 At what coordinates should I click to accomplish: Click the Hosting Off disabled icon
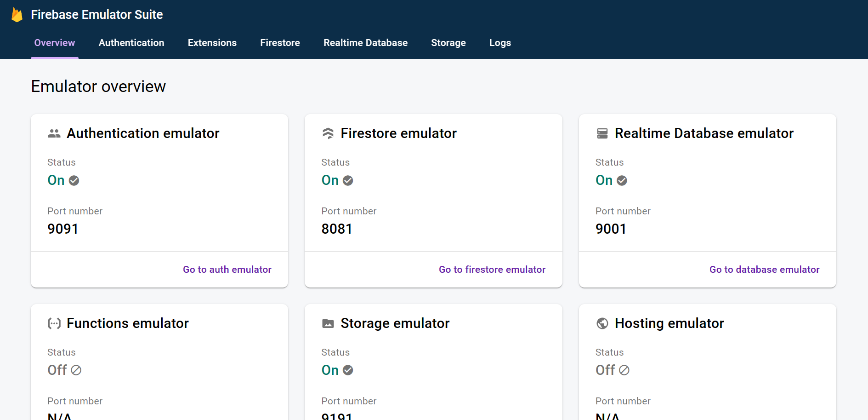coord(624,370)
